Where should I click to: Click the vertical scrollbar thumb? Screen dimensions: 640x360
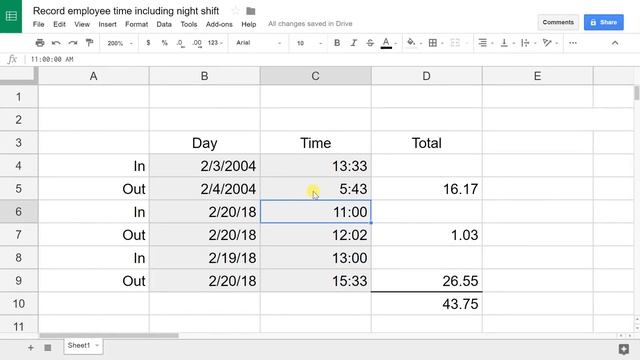(636, 93)
